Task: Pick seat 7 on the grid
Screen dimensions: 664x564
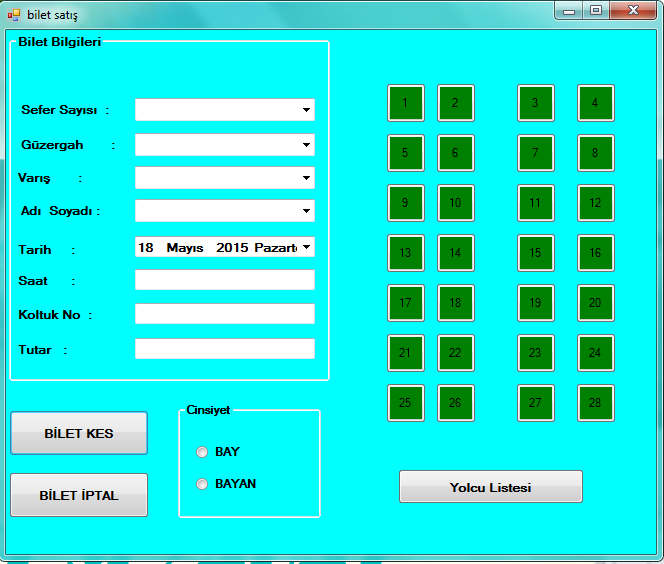Action: coord(536,153)
